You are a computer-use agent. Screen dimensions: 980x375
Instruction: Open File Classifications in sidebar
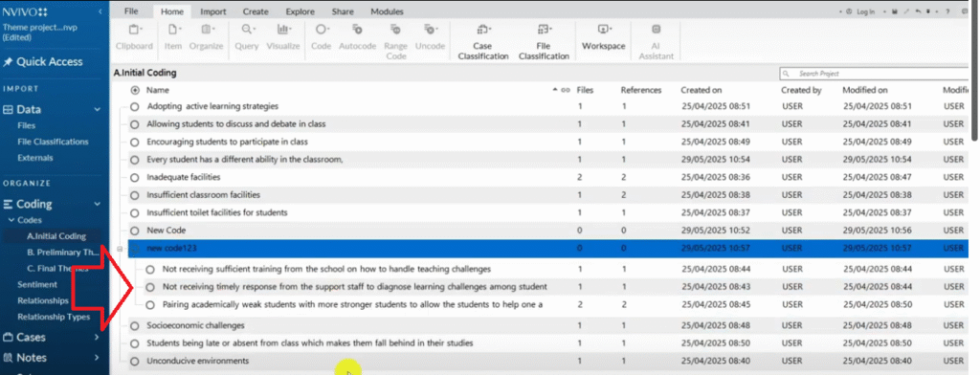[53, 142]
